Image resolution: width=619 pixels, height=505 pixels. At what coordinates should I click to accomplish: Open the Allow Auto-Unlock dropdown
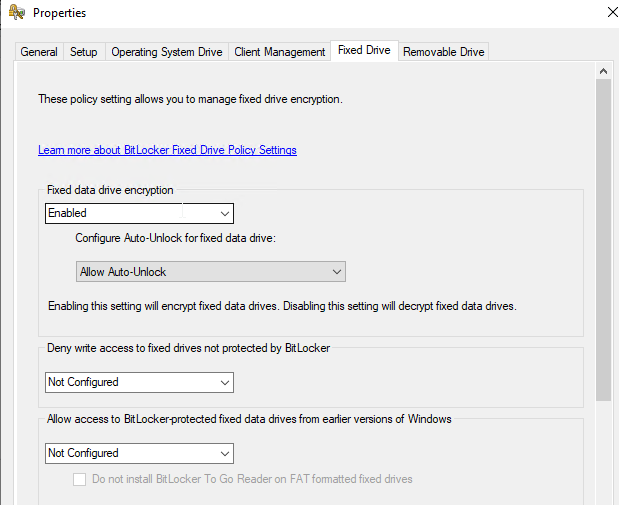[x=211, y=272]
